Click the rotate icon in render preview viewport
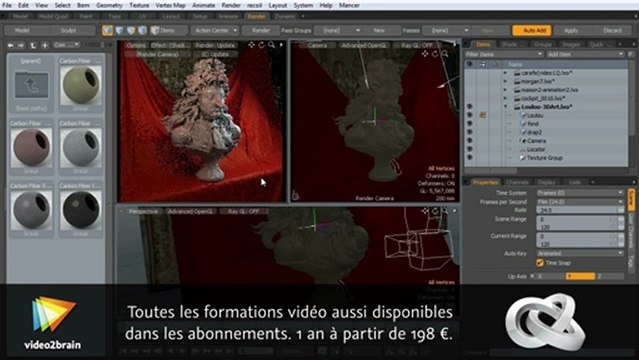The height and width of the screenshot is (360, 639). pyautogui.click(x=261, y=45)
